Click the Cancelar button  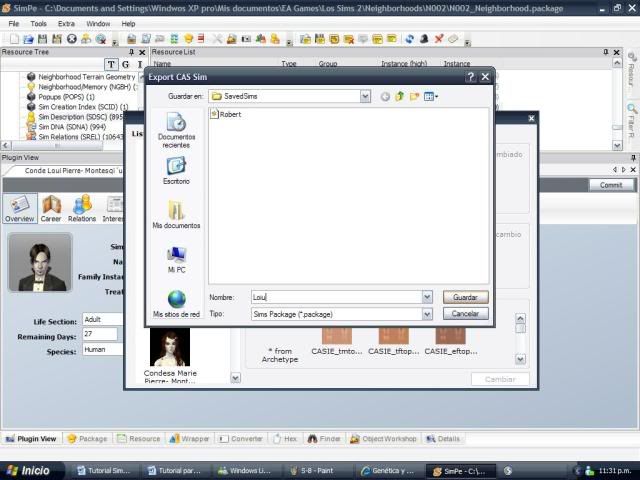(x=465, y=313)
